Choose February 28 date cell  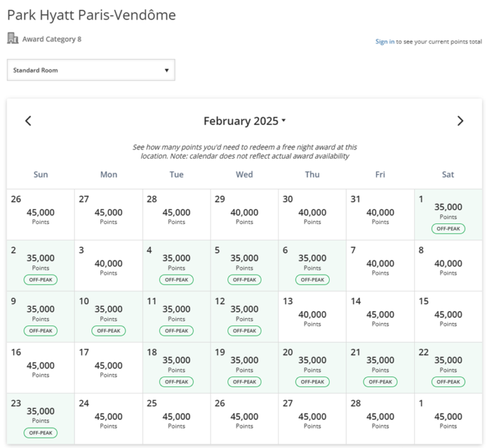(380, 418)
